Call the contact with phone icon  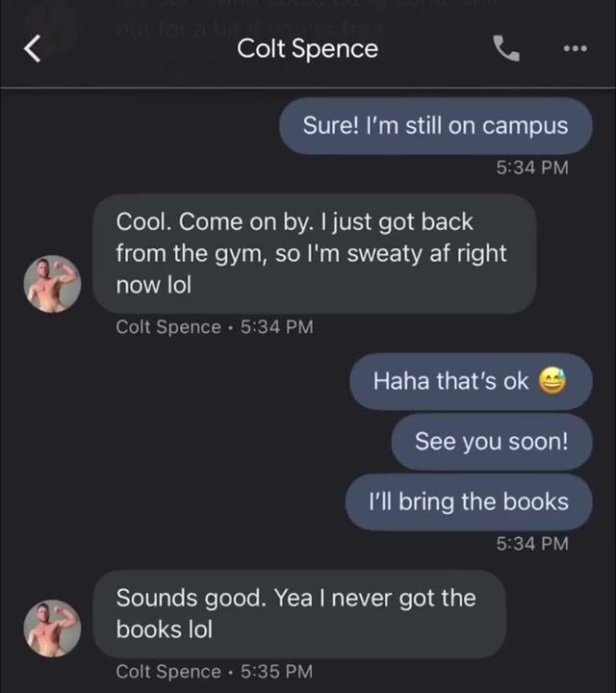point(506,48)
